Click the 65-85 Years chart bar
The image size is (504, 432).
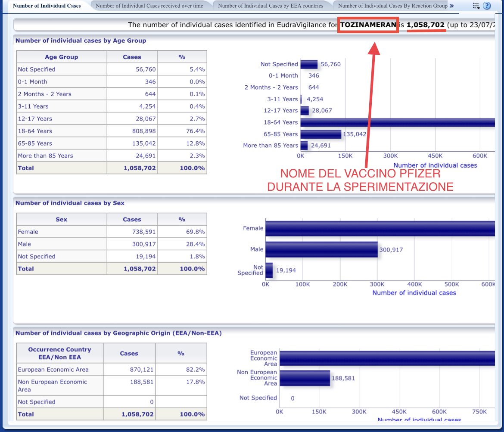pyautogui.click(x=321, y=134)
